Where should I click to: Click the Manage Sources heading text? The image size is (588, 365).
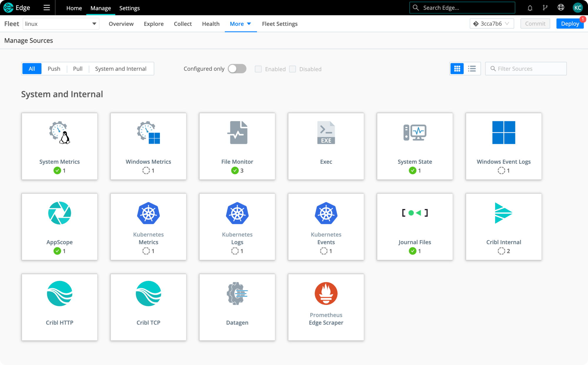pos(29,41)
